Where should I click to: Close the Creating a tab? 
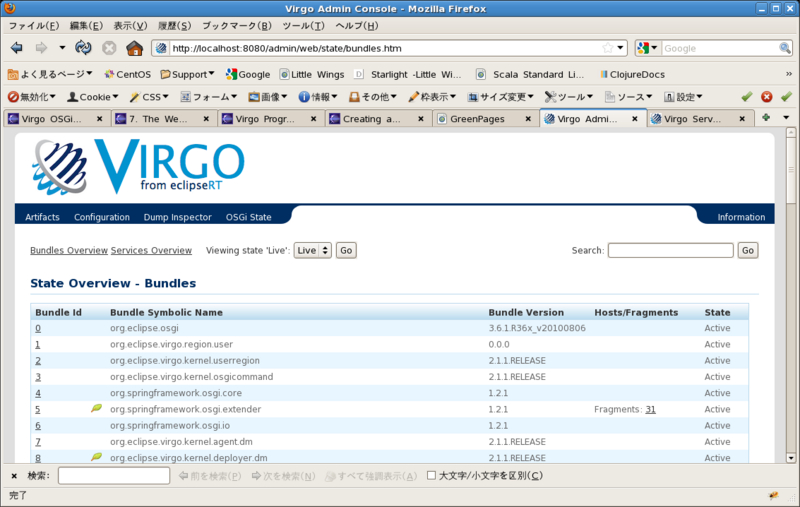click(x=421, y=119)
